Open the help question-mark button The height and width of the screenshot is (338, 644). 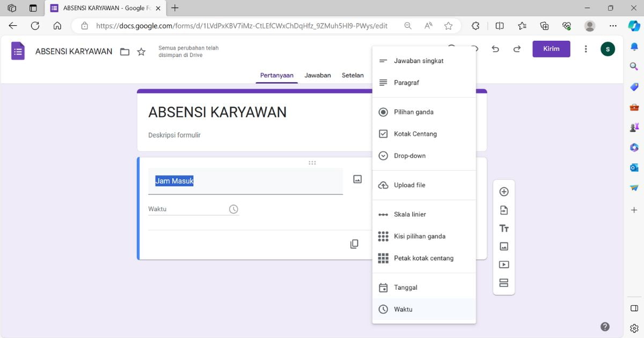(x=605, y=327)
